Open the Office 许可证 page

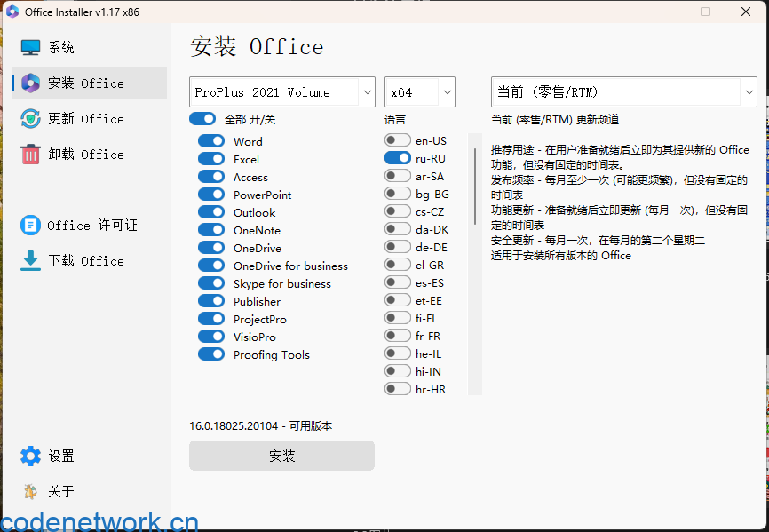90,225
